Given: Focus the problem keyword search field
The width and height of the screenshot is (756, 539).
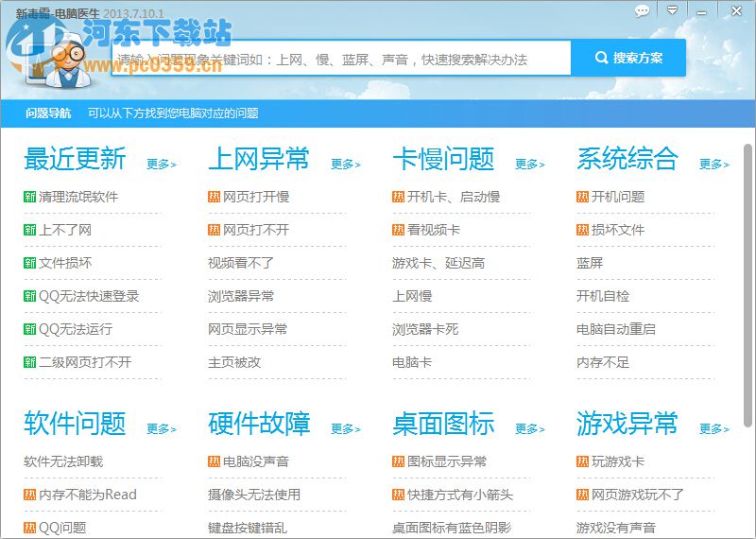Looking at the screenshot, I should [x=341, y=59].
